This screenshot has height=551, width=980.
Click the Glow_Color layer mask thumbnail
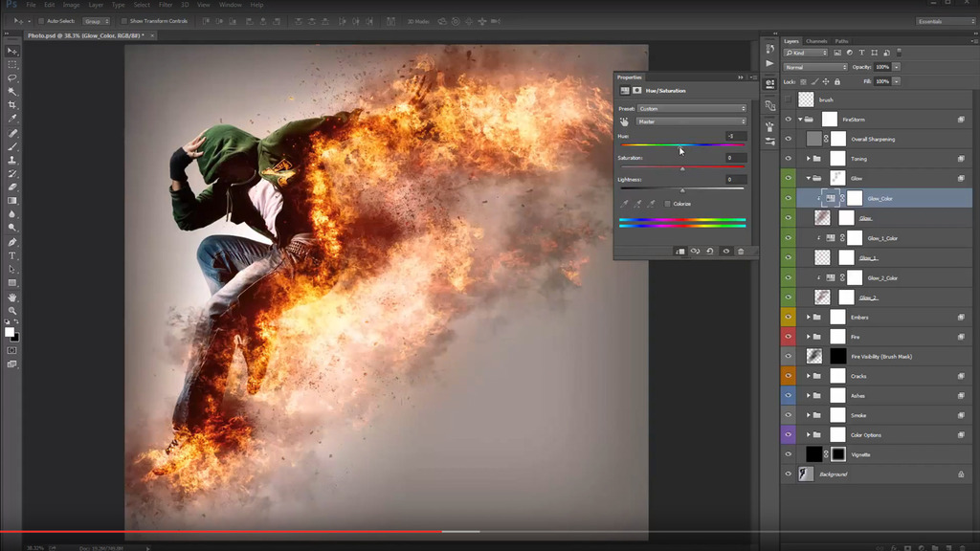[x=855, y=199]
